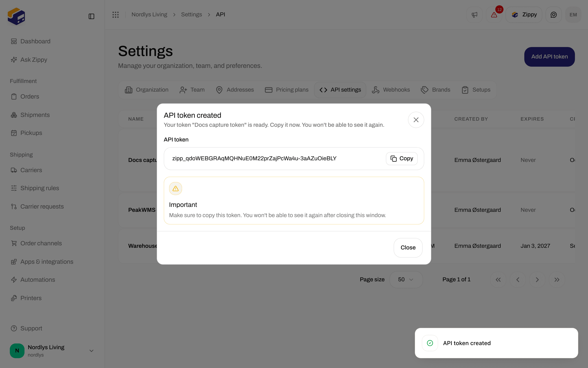588x368 pixels.
Task: Open Printers in sidebar
Action: coord(26,298)
